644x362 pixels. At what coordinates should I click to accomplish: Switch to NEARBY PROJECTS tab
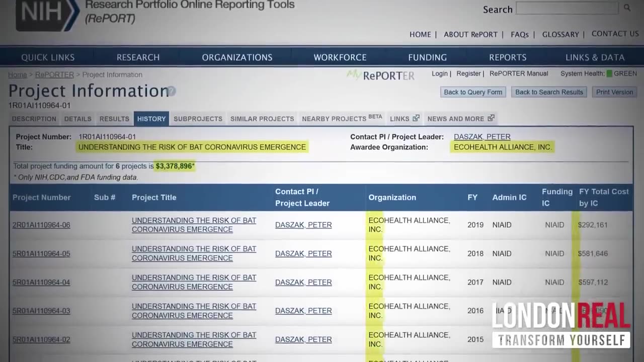(x=342, y=119)
